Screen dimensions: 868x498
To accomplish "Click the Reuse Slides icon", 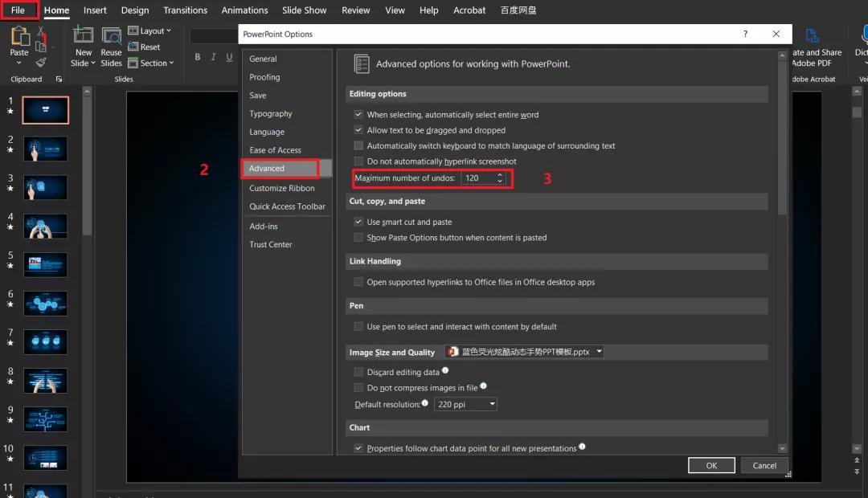I will pos(111,36).
